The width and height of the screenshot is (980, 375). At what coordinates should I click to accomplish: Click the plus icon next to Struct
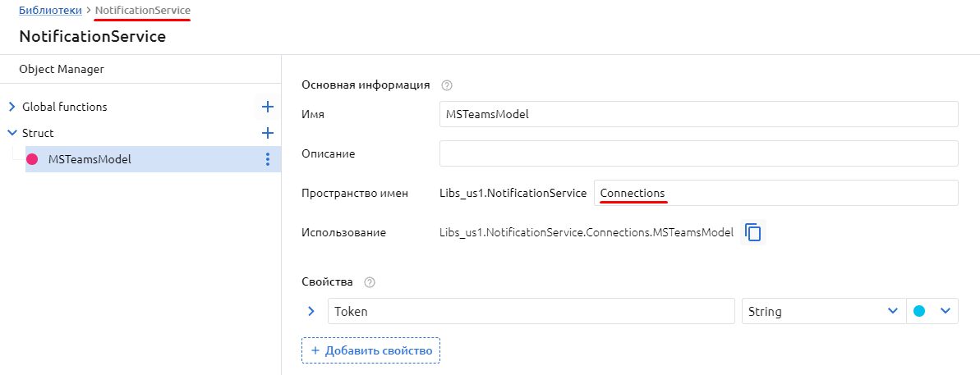click(x=267, y=133)
